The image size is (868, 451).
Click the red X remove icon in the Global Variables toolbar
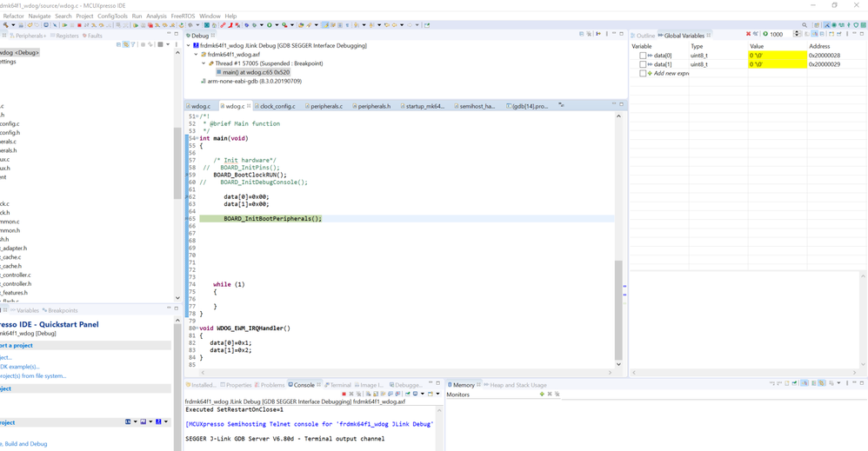click(749, 34)
